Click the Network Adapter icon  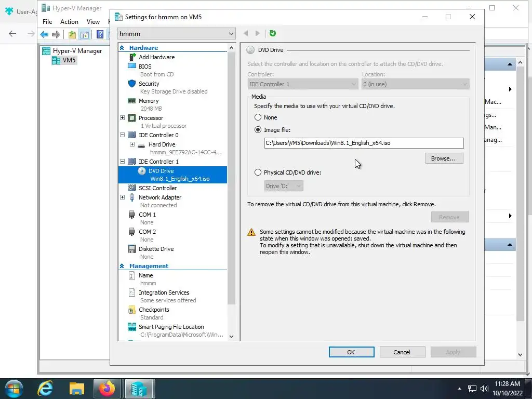coord(132,197)
